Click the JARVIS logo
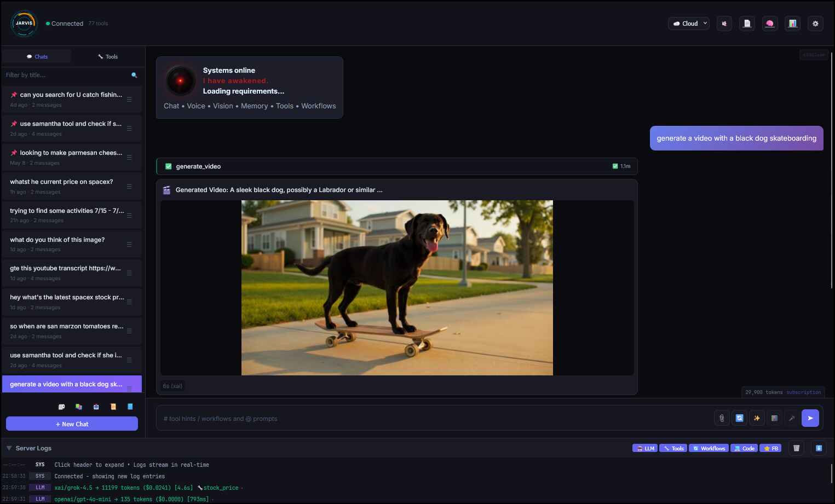 coord(24,24)
